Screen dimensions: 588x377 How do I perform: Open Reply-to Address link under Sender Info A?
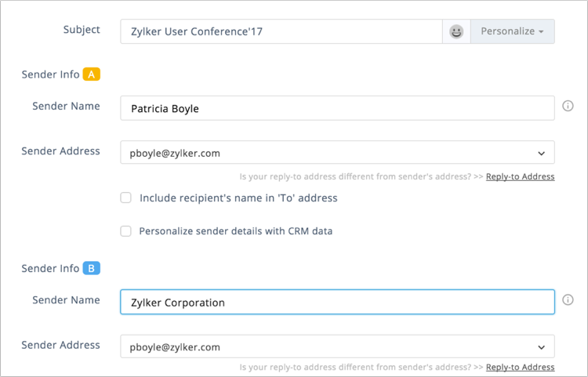pyautogui.click(x=520, y=176)
